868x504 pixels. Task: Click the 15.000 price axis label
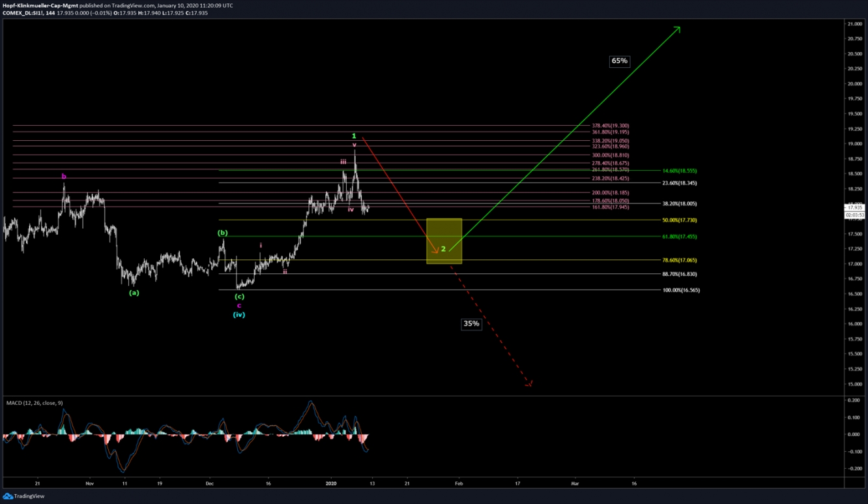click(x=854, y=384)
